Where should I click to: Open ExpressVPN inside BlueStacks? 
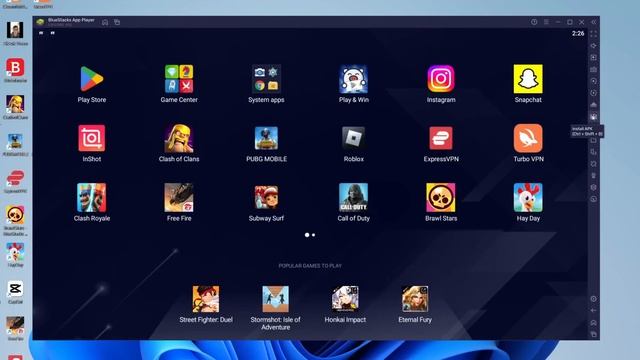tap(441, 138)
